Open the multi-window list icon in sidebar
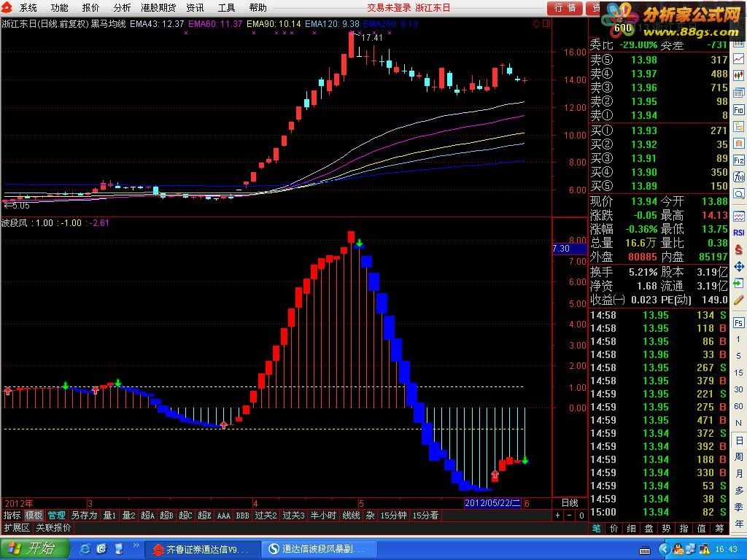The width and height of the screenshot is (747, 560). pos(738,93)
